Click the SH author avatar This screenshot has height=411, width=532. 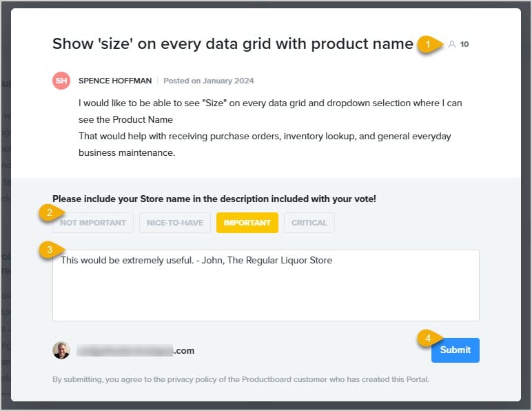click(x=61, y=81)
